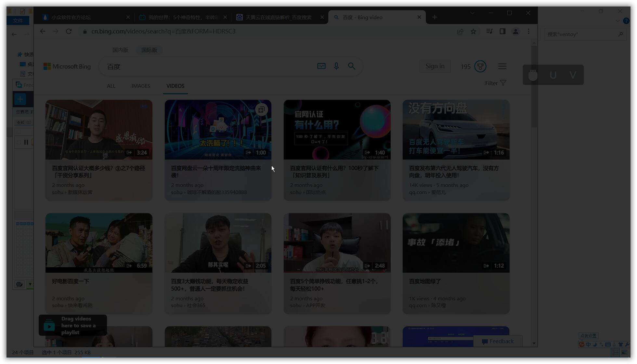Open the on-screen keyboard icon in the search box
637x364 pixels.
pyautogui.click(x=321, y=66)
